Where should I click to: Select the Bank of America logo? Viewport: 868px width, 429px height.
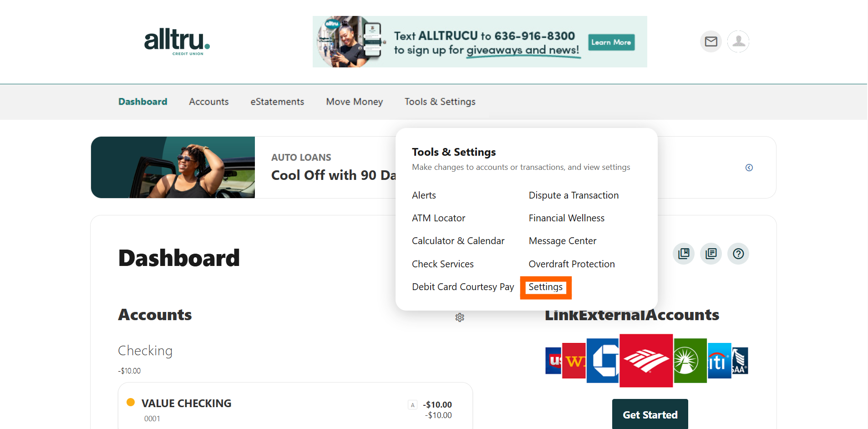click(x=645, y=360)
